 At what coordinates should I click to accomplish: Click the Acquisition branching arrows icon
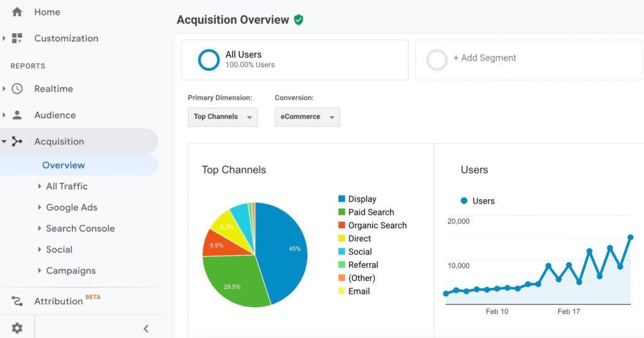[17, 141]
